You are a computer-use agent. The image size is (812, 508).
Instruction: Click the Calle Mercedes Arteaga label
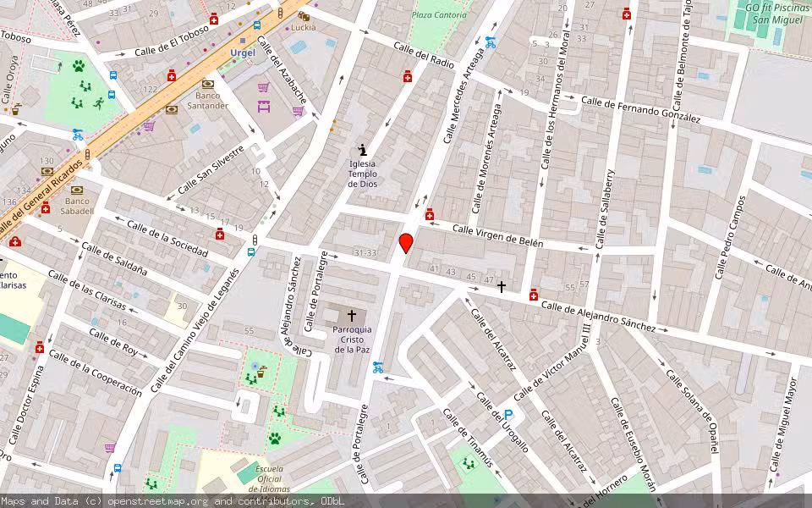pyautogui.click(x=464, y=96)
